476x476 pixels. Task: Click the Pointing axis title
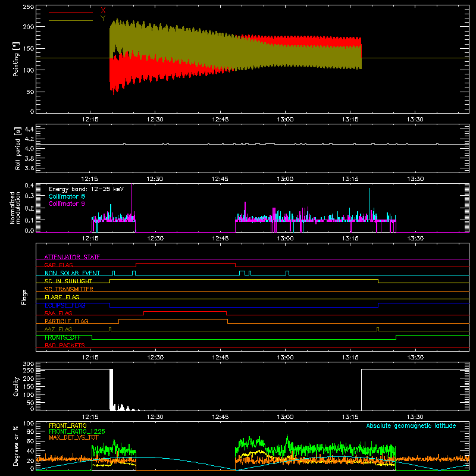point(16,59)
